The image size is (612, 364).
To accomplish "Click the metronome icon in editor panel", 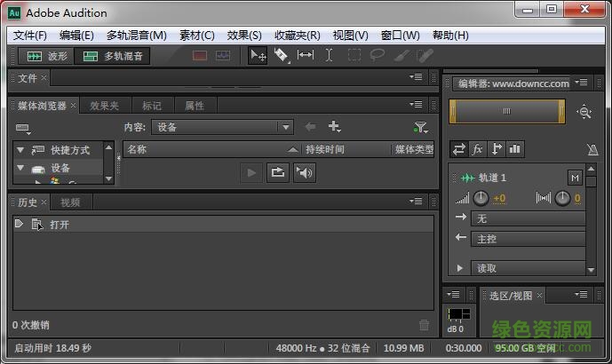I will 592,150.
